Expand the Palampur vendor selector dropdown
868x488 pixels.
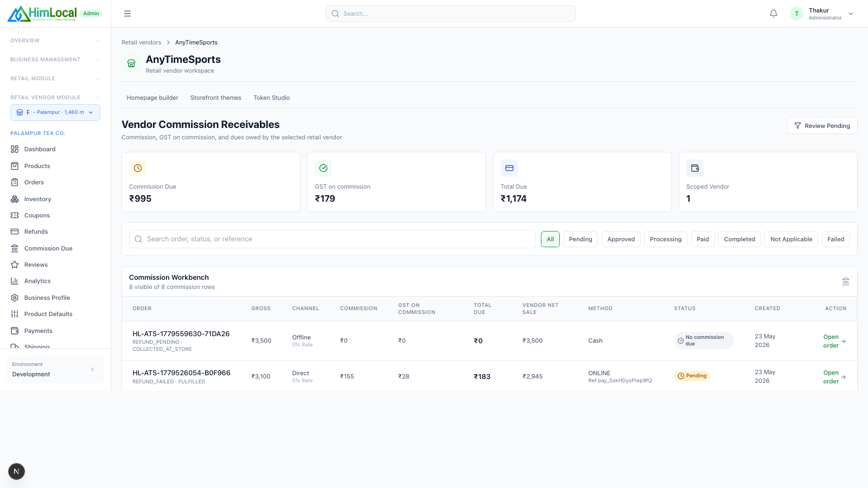(55, 112)
